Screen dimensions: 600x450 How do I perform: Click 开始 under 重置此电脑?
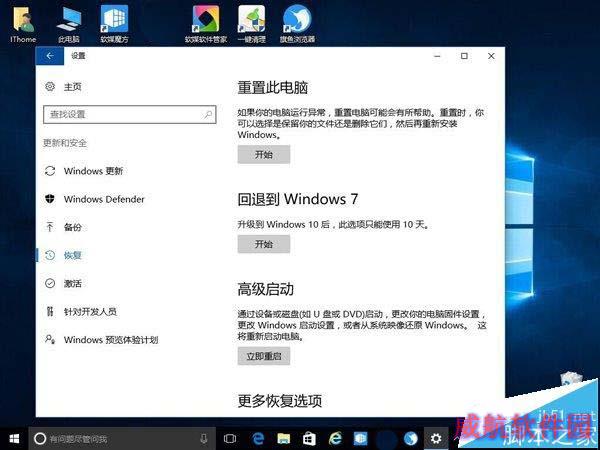264,154
